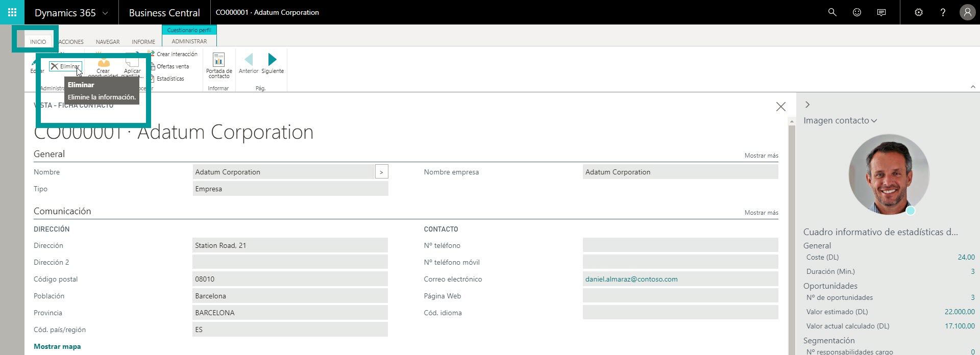
Task: Click the Dirección field Station Road, 21
Action: pos(290,245)
